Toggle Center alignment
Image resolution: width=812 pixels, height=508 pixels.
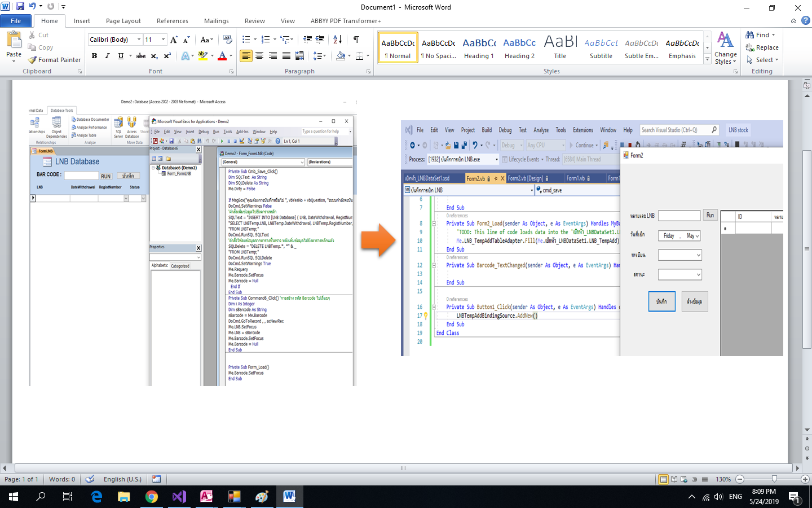click(x=259, y=56)
